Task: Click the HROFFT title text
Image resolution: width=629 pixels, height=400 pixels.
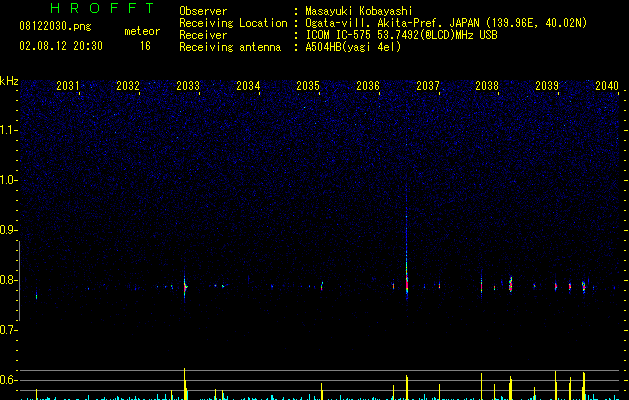Action: pos(102,8)
